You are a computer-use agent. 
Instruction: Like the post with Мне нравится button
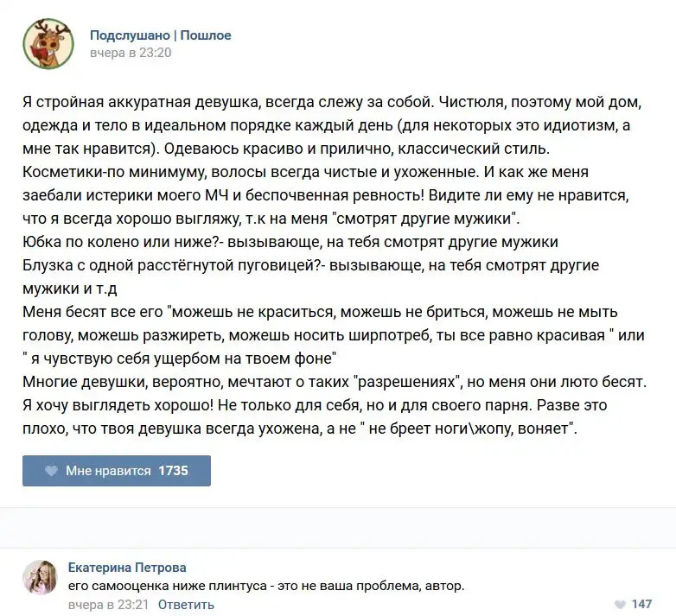pyautogui.click(x=117, y=470)
